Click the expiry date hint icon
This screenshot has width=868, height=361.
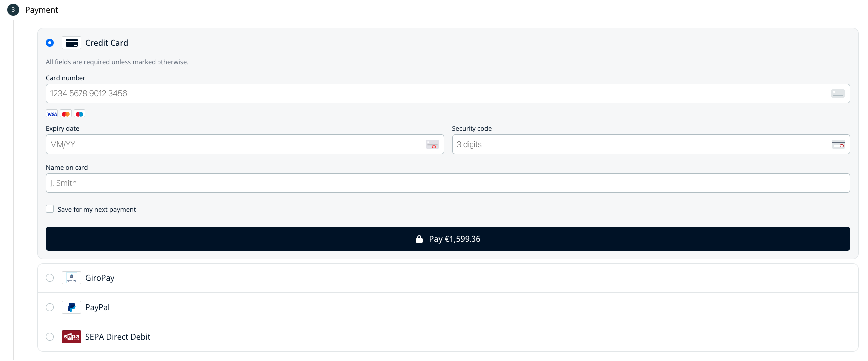432,144
